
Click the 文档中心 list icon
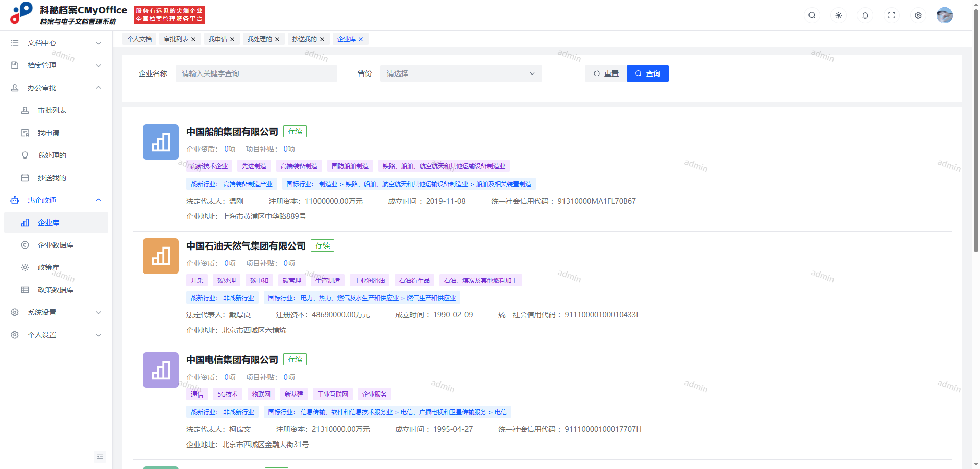coord(15,43)
